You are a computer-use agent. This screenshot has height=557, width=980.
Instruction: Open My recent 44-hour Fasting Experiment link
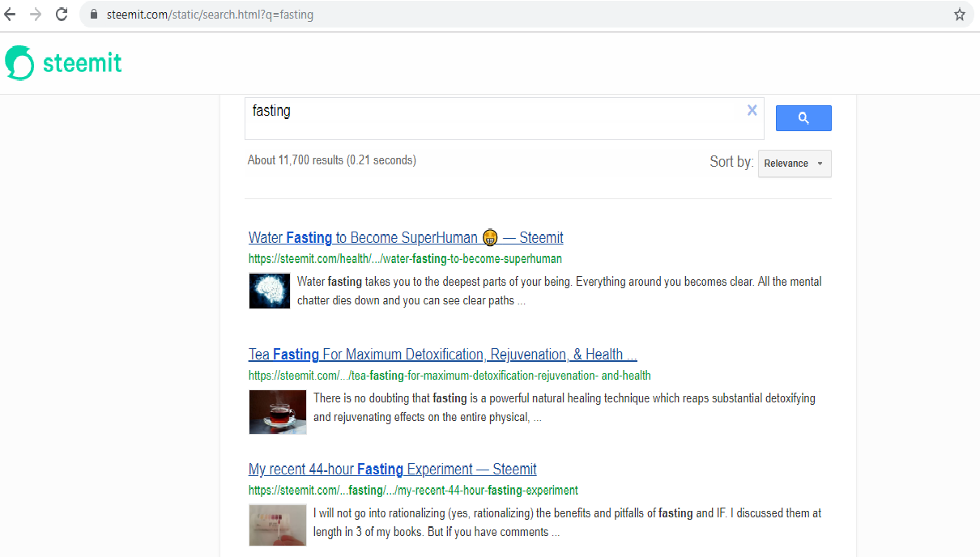coord(392,470)
